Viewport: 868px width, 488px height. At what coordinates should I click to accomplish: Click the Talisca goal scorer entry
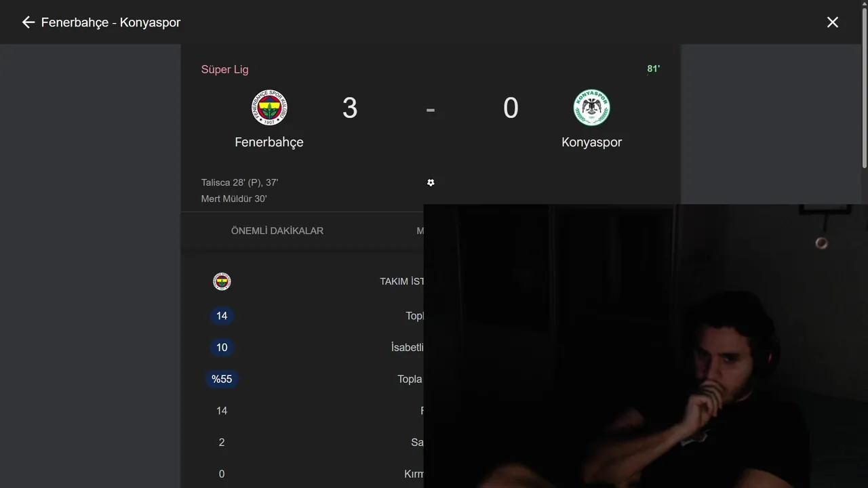click(239, 182)
